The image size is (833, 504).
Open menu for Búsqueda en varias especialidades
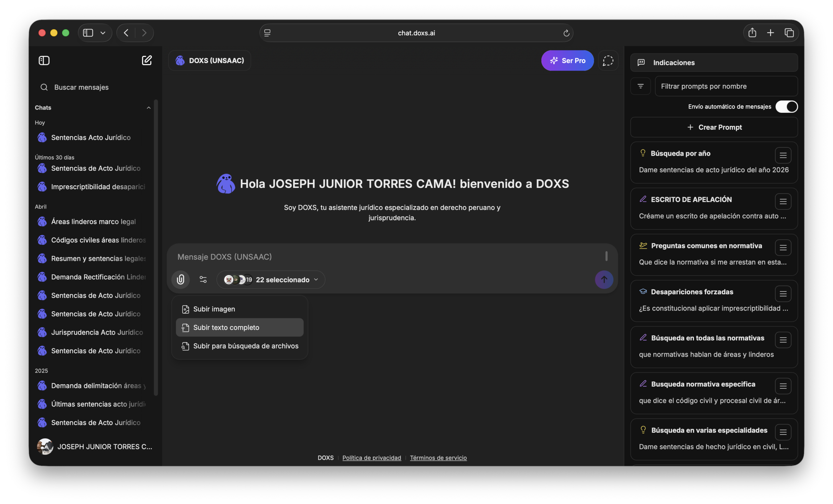click(x=783, y=432)
